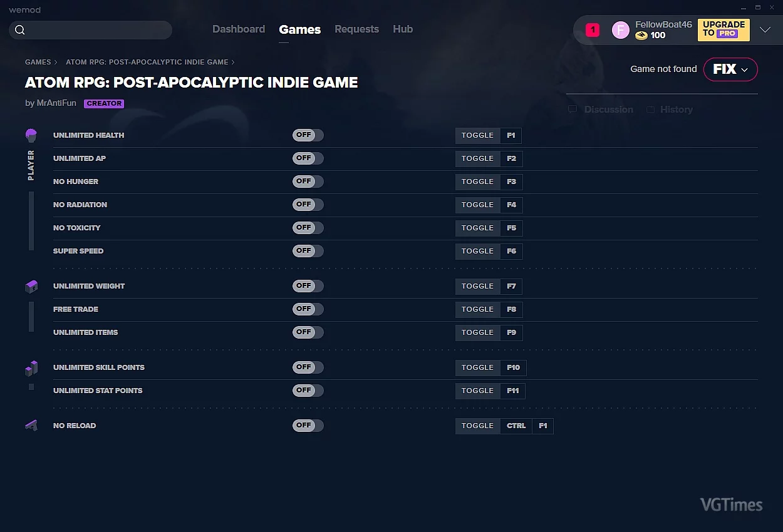
Task: Click the gold coins balance icon
Action: (x=641, y=36)
